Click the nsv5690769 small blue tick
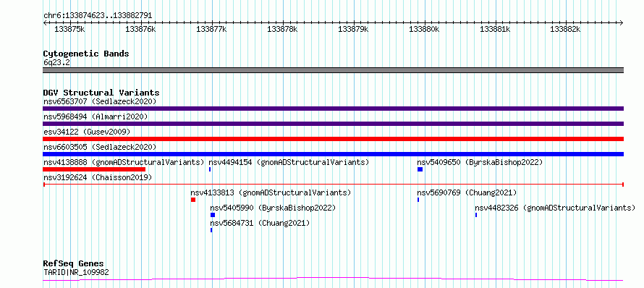The image size is (644, 288). [x=418, y=200]
